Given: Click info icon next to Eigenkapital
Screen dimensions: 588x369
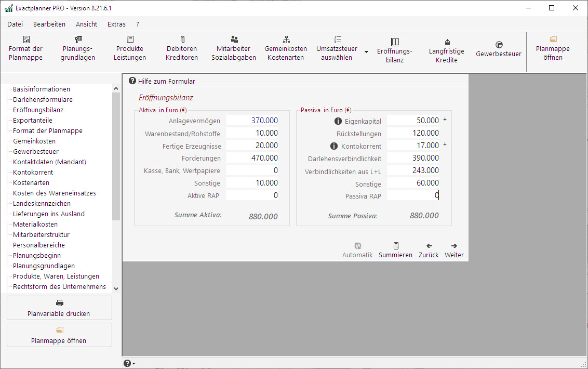Looking at the screenshot, I should point(338,121).
